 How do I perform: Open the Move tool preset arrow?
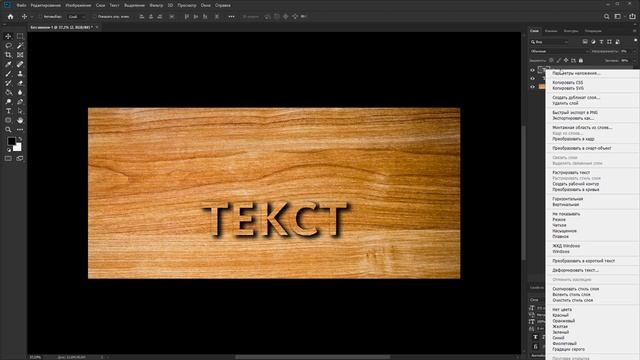pyautogui.click(x=31, y=17)
